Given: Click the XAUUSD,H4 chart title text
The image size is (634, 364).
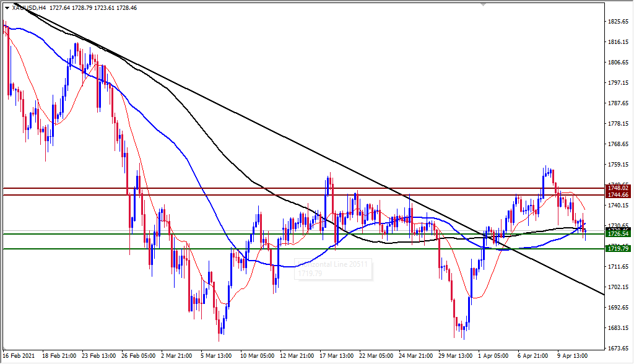Looking at the screenshot, I should (29, 7).
